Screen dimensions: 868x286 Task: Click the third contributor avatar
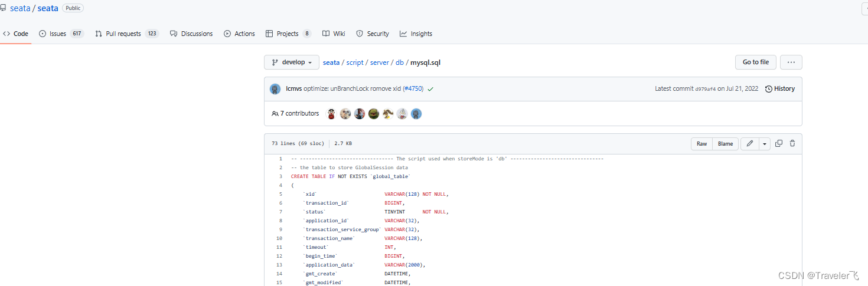[x=360, y=114]
